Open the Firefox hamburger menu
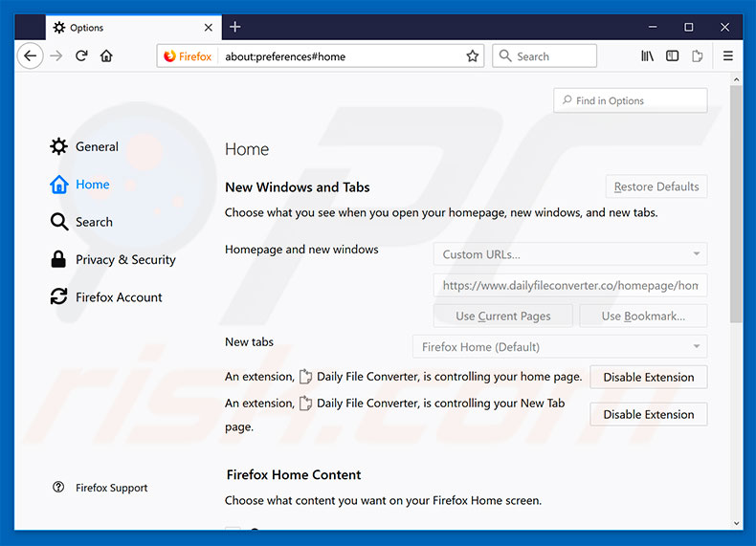Screen dimensions: 756x546 coord(728,55)
